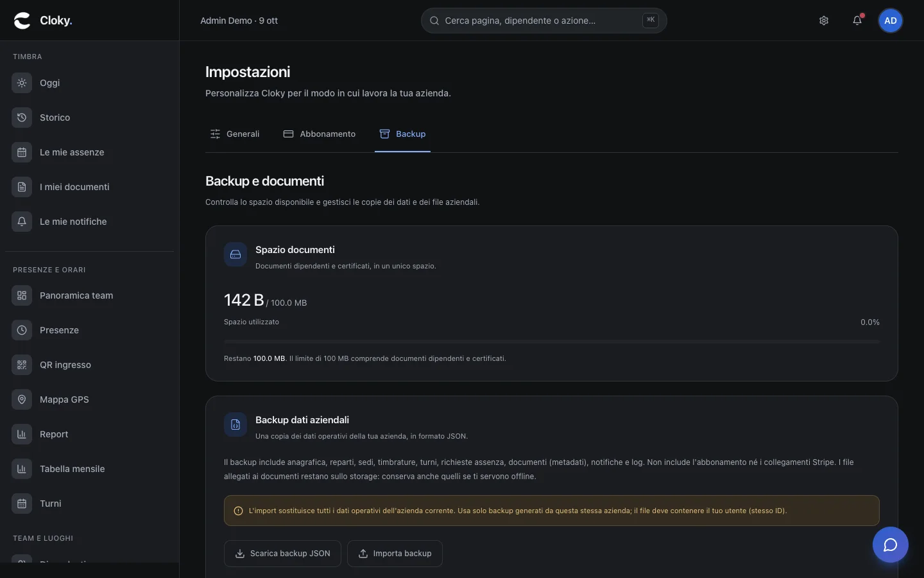Click the Oggi sun icon

[x=22, y=83]
